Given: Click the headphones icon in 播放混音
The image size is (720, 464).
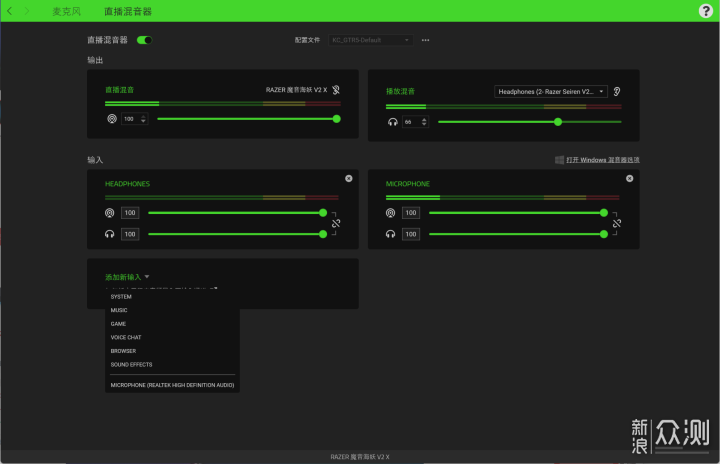Looking at the screenshot, I should coord(393,122).
